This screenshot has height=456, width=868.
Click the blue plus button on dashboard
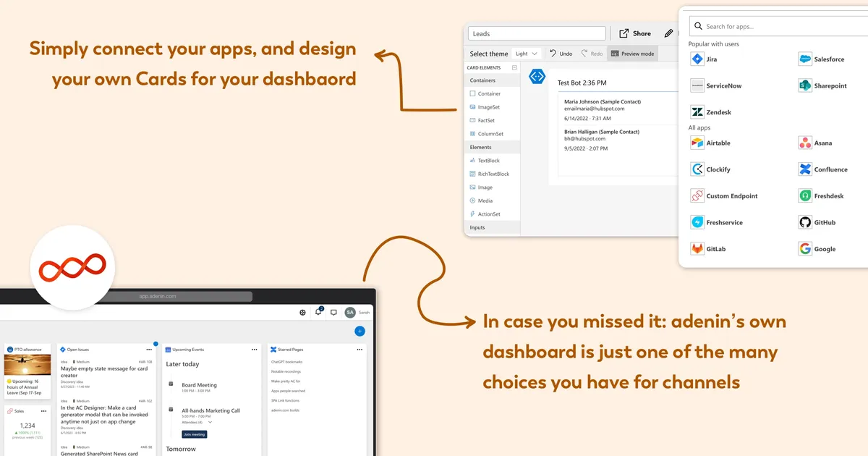tap(359, 331)
